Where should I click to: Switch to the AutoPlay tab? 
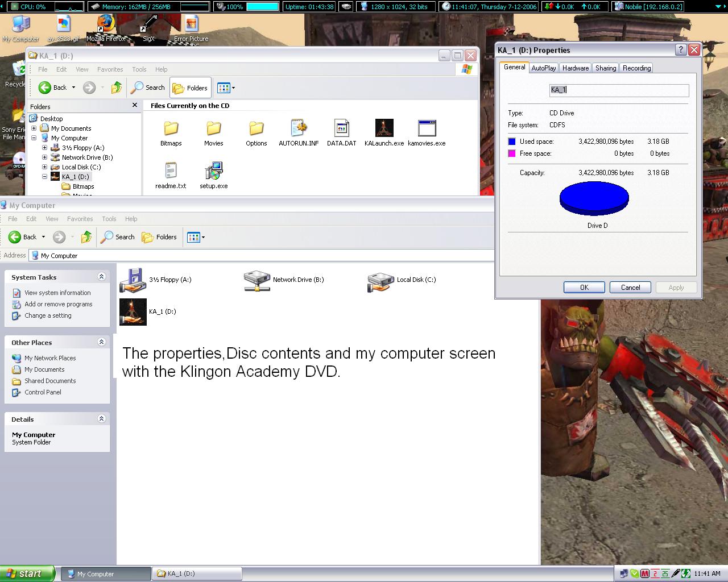(x=544, y=68)
